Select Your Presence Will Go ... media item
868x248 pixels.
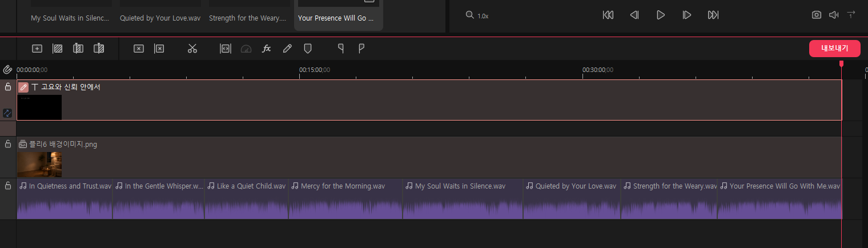click(x=339, y=15)
